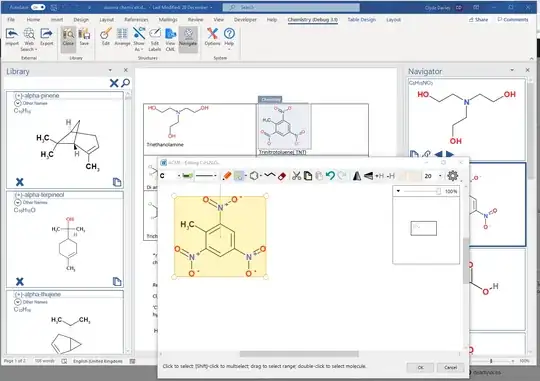Toggle the Navigate button in the ribbon

pyautogui.click(x=188, y=38)
